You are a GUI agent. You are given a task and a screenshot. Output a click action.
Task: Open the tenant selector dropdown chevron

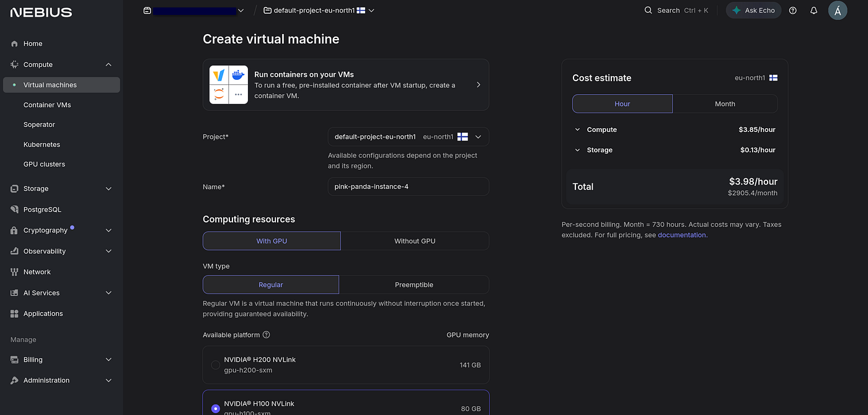[x=241, y=11]
